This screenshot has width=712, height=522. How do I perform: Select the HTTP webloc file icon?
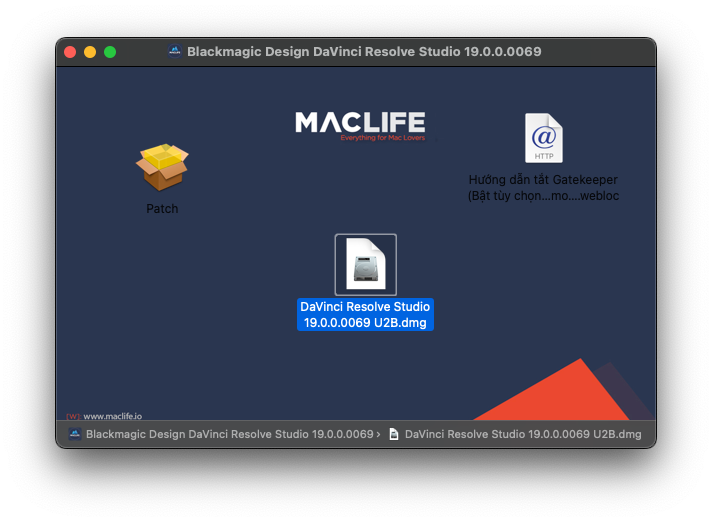pyautogui.click(x=544, y=138)
